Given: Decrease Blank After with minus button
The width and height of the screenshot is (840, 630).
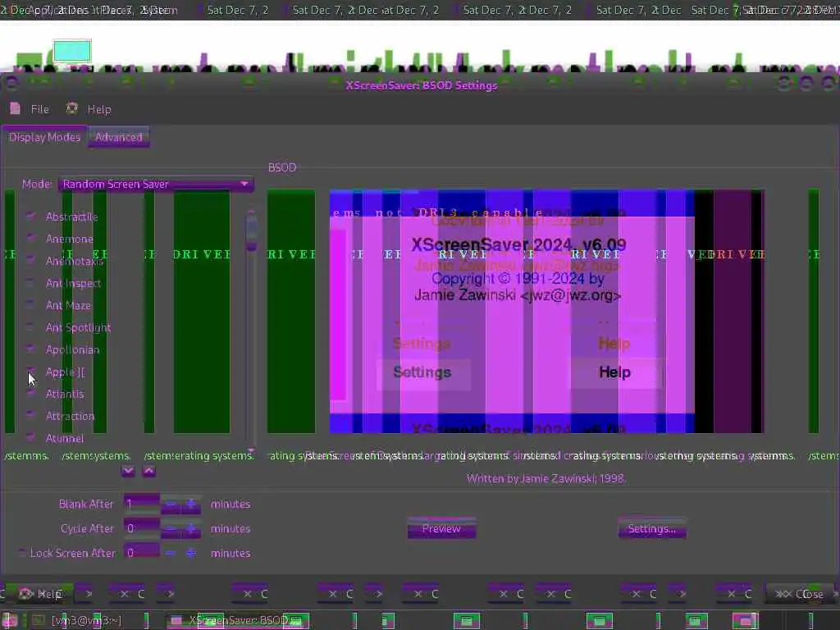Looking at the screenshot, I should coord(171,504).
